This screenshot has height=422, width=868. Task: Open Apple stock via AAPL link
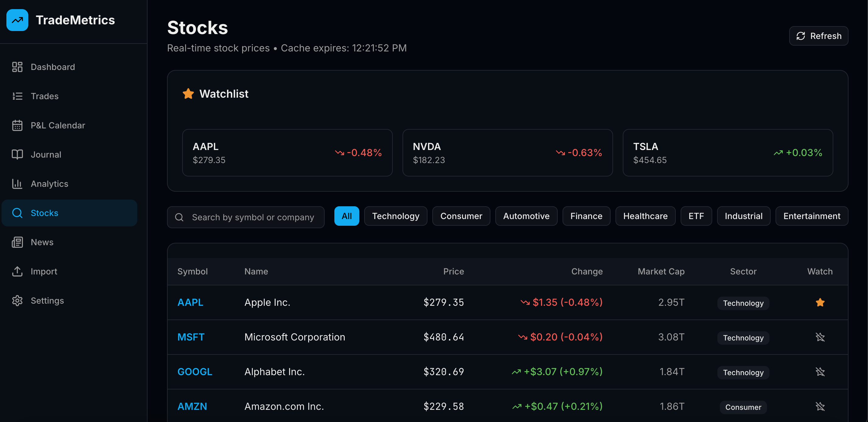[x=190, y=302]
